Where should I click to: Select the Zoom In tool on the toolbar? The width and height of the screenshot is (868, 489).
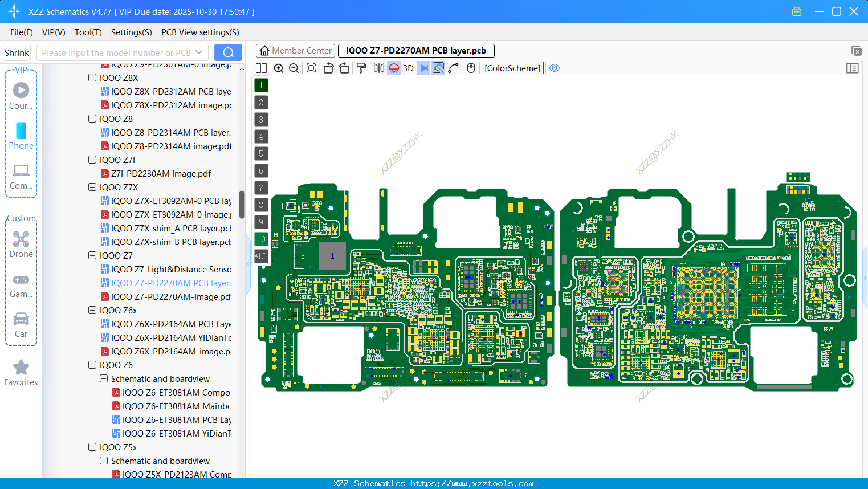coord(279,68)
